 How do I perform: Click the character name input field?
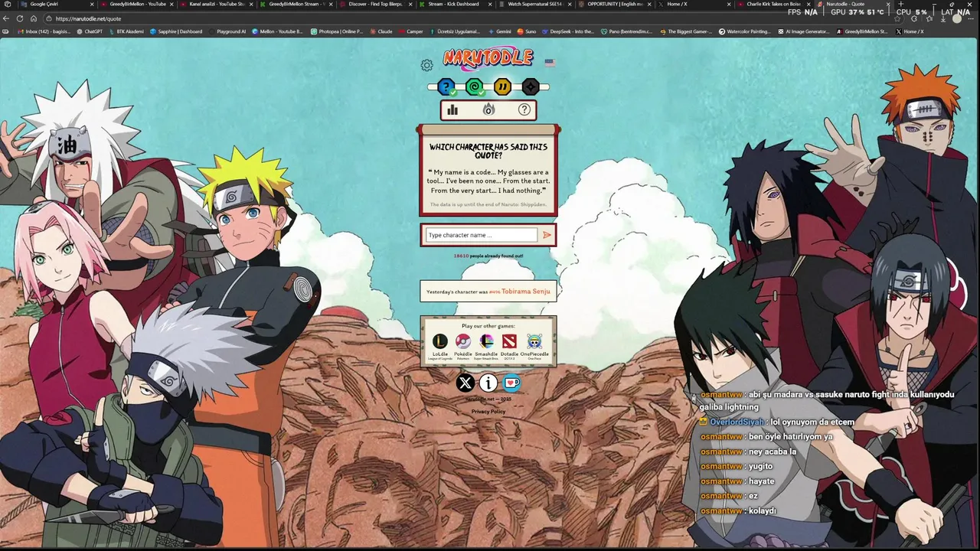[482, 235]
